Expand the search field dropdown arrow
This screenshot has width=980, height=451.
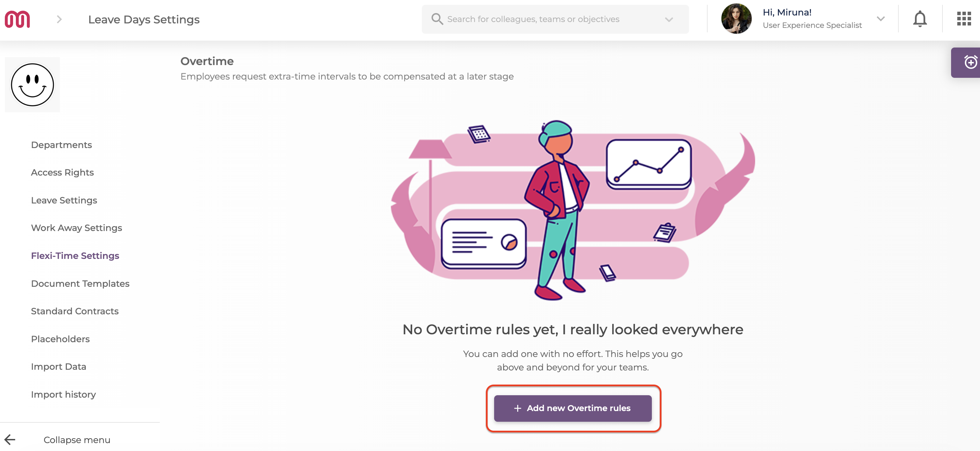669,19
